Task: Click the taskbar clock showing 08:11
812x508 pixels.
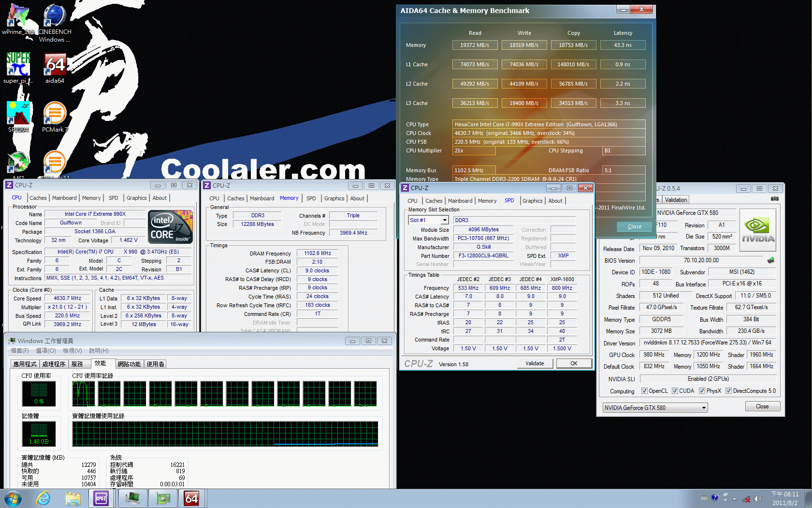Action: click(784, 498)
